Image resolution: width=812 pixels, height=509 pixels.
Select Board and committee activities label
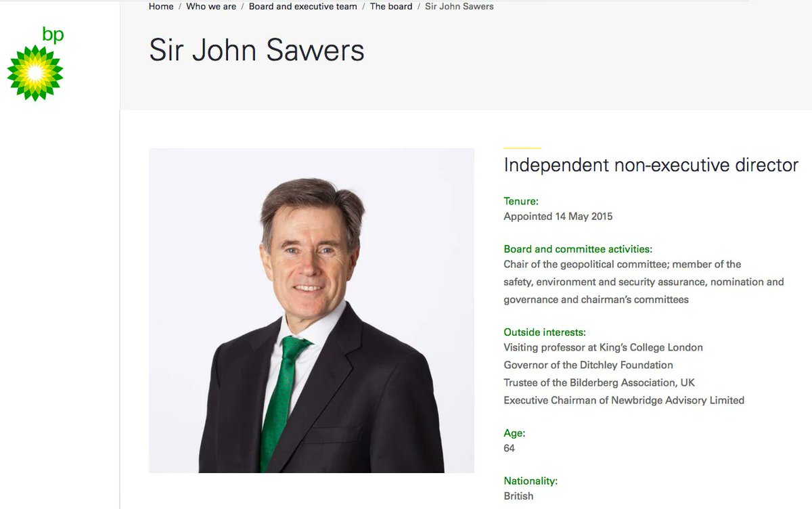point(578,249)
